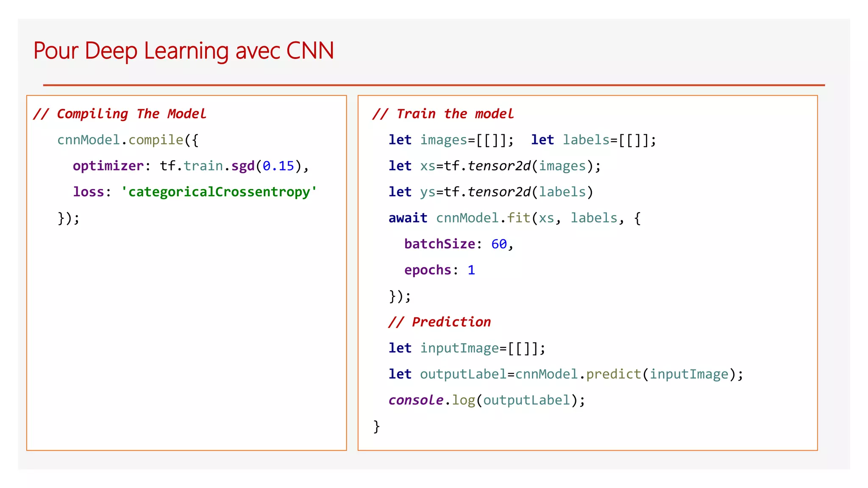This screenshot has width=868, height=488.
Task: Click the declaration 'let images=[[]];'
Action: 451,140
